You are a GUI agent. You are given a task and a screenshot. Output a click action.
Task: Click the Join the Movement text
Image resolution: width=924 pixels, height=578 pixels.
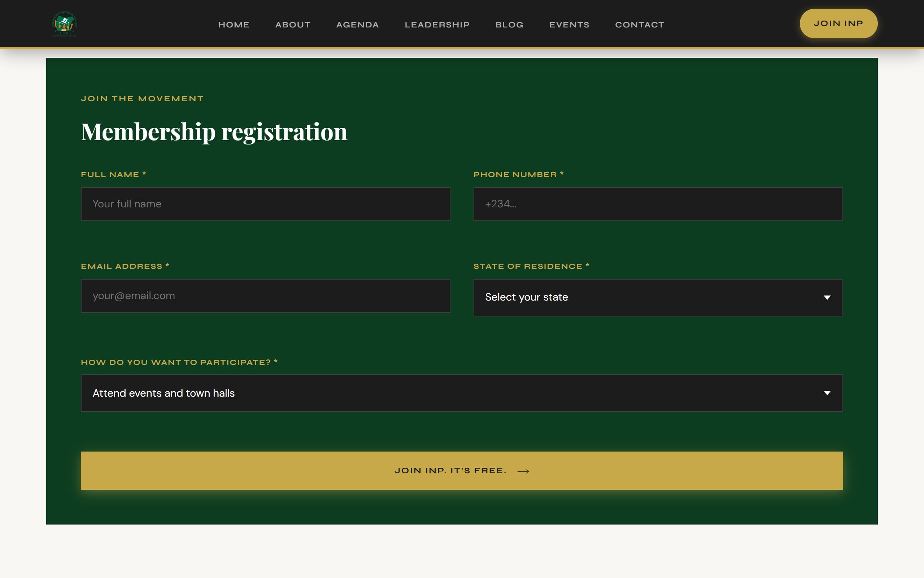click(142, 99)
